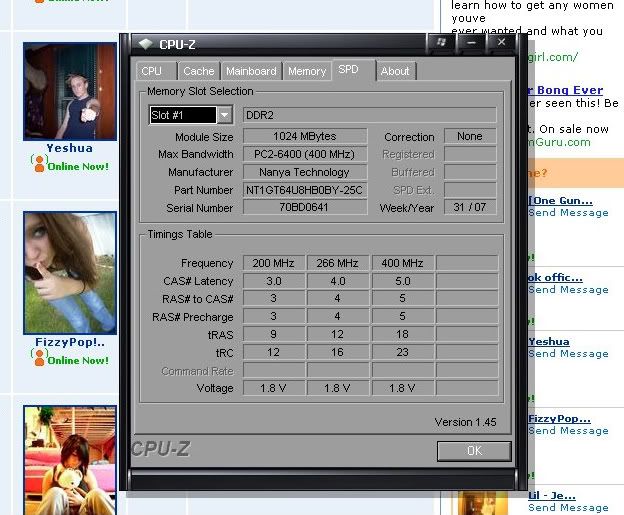Open Yeshua's profile photo thumbnail
624x515 pixels.
click(x=70, y=90)
